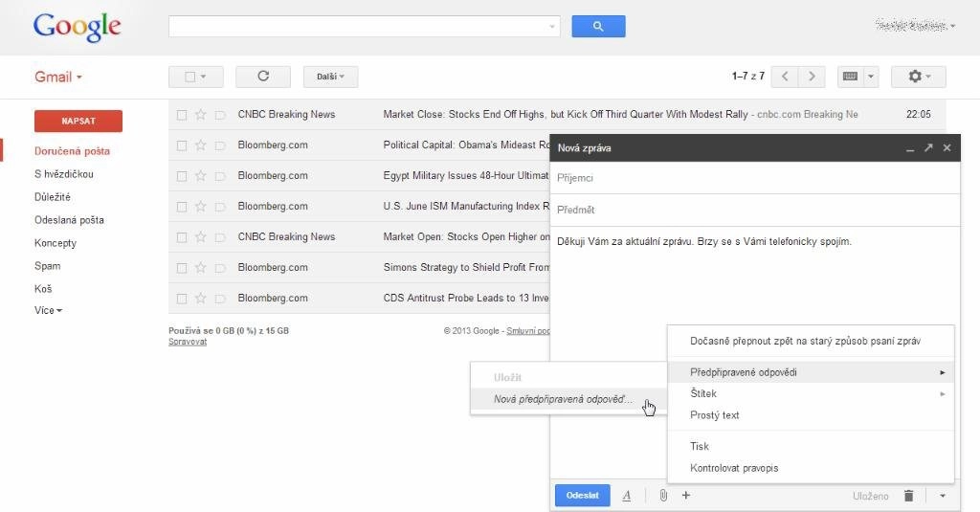Screen dimensions: 980x512
Task: Check the CDS Antitrust Probe email checkbox
Action: click(181, 299)
